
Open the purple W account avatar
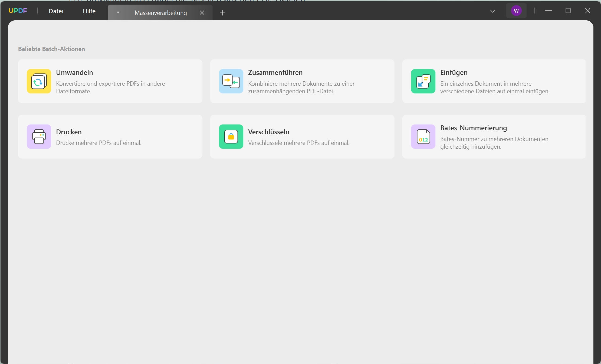coord(516,11)
